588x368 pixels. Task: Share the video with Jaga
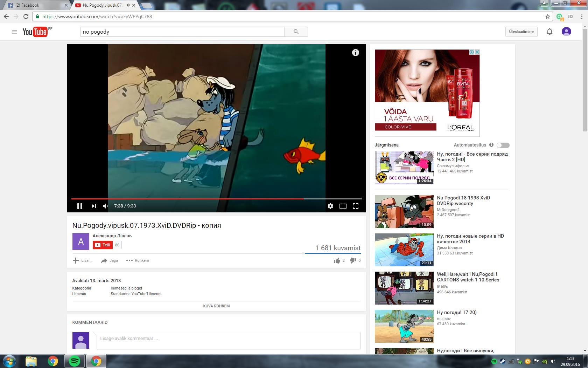point(110,260)
